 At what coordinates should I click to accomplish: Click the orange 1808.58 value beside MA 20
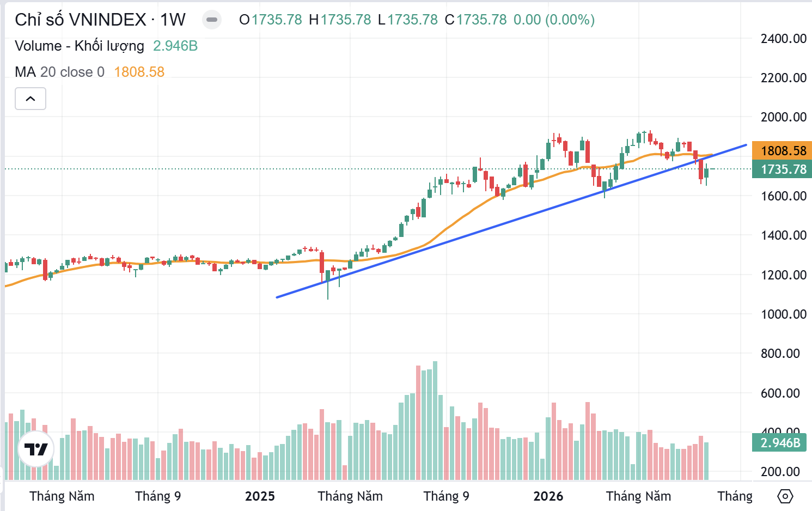click(139, 72)
